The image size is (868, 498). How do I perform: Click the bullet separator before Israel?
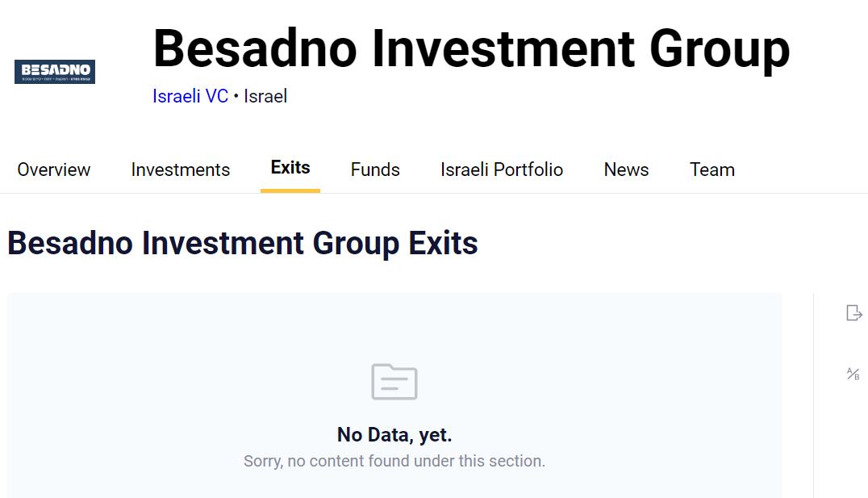point(236,98)
